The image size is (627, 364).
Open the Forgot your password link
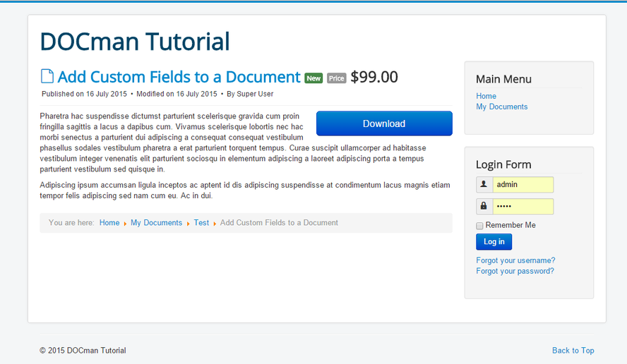click(515, 271)
